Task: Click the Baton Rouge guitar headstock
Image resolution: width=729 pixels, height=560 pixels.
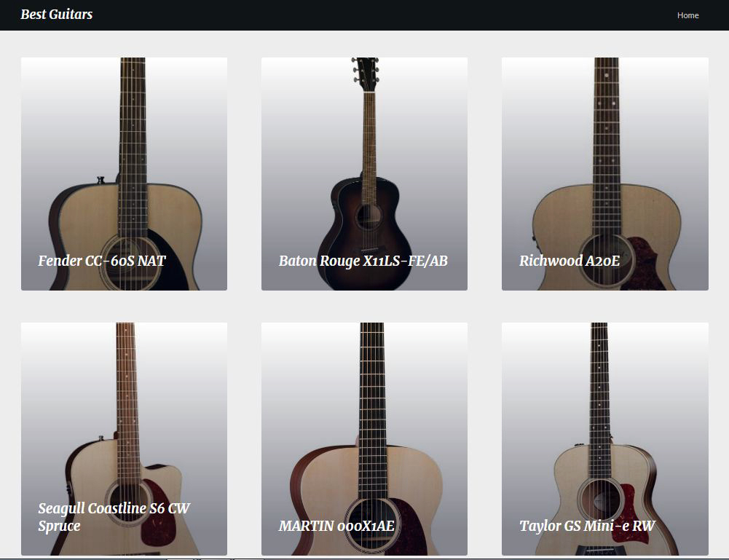Action: click(365, 74)
